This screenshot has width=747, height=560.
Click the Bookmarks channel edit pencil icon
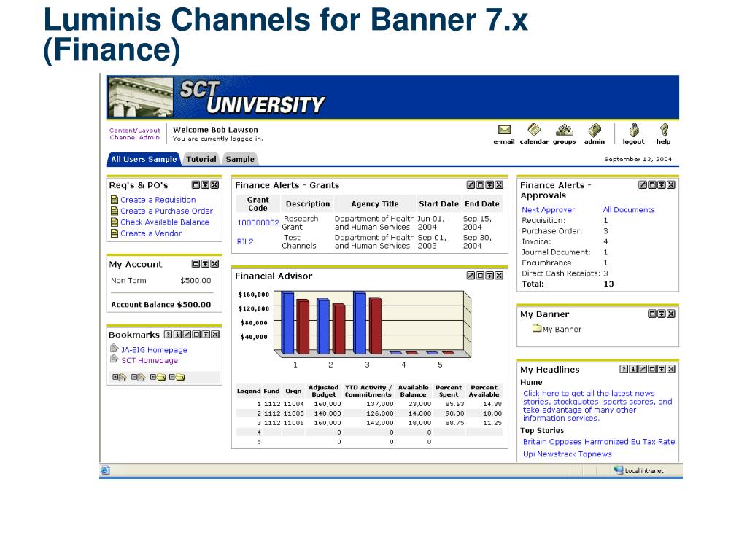click(x=187, y=334)
